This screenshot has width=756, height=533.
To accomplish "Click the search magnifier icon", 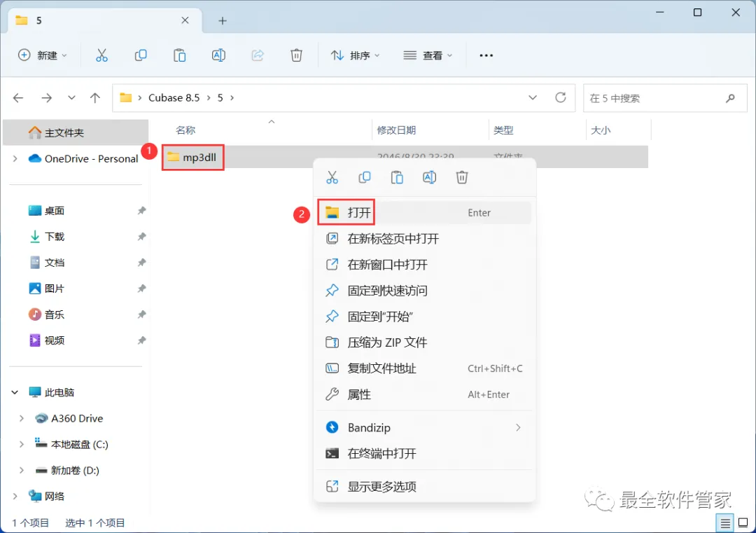I will coord(730,98).
